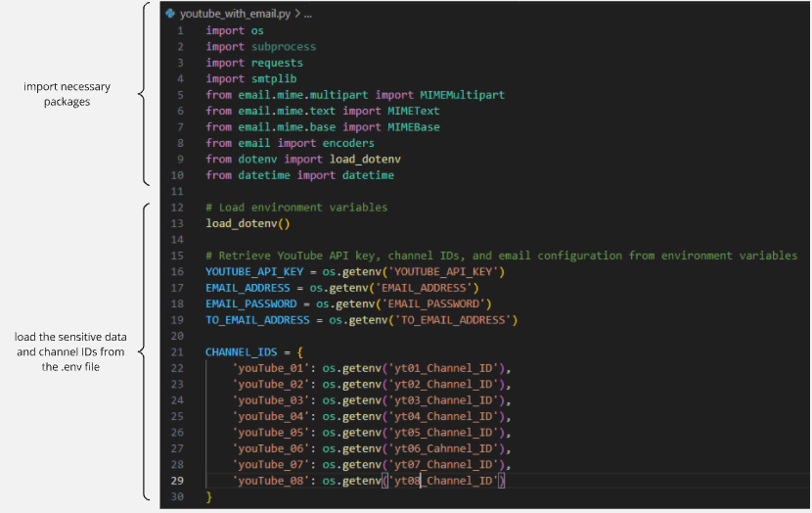Expand the breadcrumb chevron after the file name
The height and width of the screenshot is (513, 812).
click(297, 14)
